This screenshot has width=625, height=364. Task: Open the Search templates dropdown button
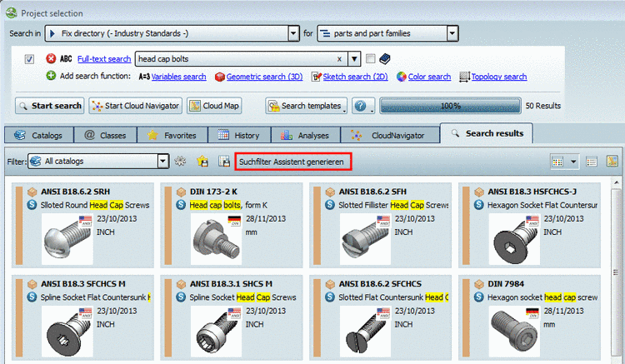pyautogui.click(x=306, y=106)
